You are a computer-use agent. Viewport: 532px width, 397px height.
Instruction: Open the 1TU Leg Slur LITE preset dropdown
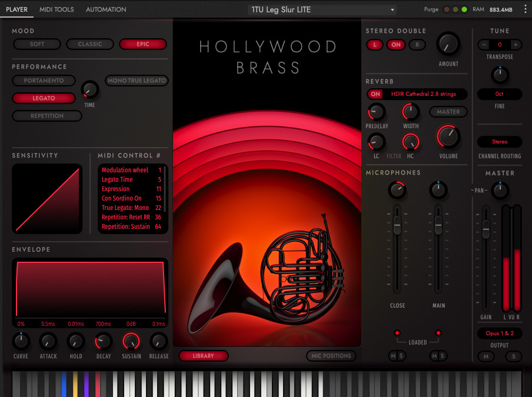click(322, 10)
